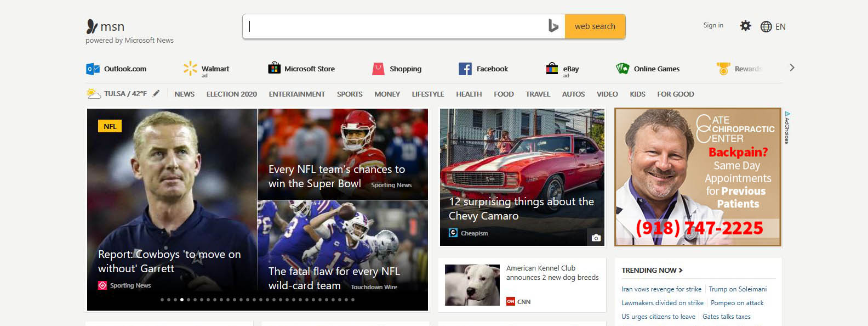Screen dimensions: 868x326
Task: Open the LIFESTYLE section
Action: tap(428, 94)
